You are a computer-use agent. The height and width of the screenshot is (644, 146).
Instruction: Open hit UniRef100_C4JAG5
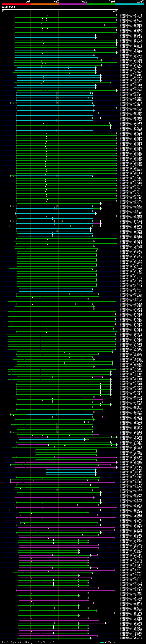(x=131, y=572)
